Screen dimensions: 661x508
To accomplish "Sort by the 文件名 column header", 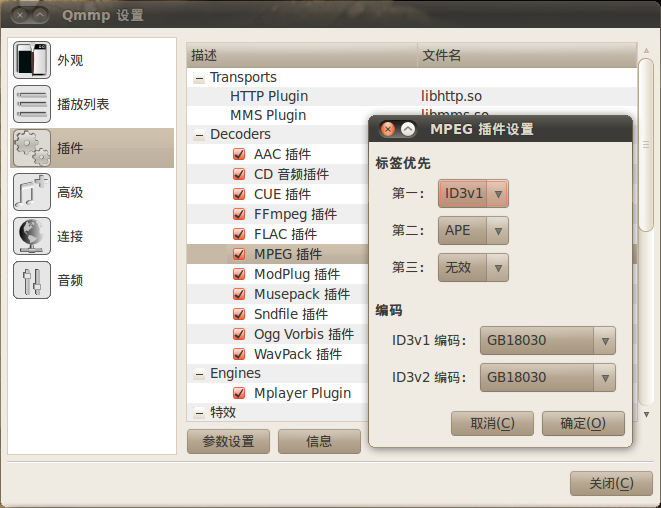I will click(x=527, y=55).
